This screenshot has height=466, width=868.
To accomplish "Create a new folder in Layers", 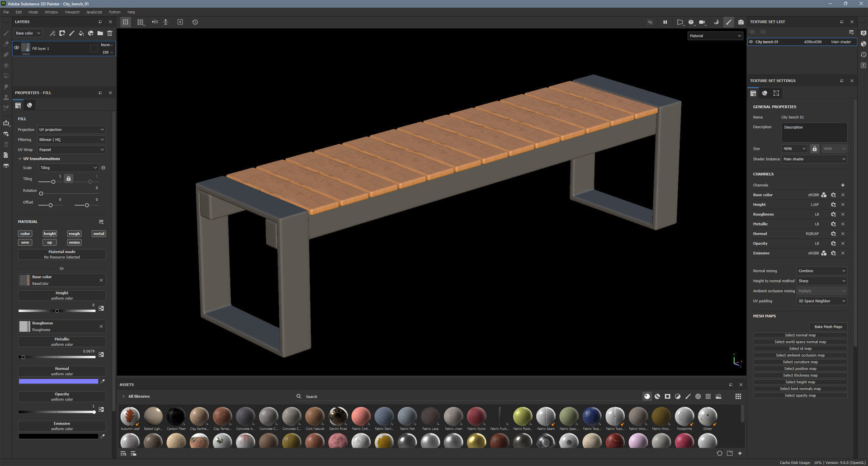I will click(100, 33).
